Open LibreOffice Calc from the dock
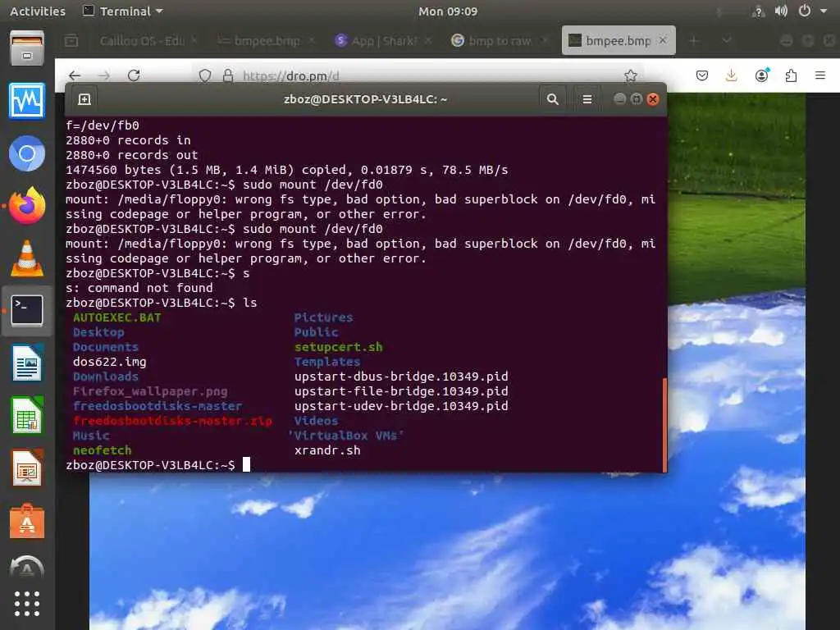 click(27, 415)
